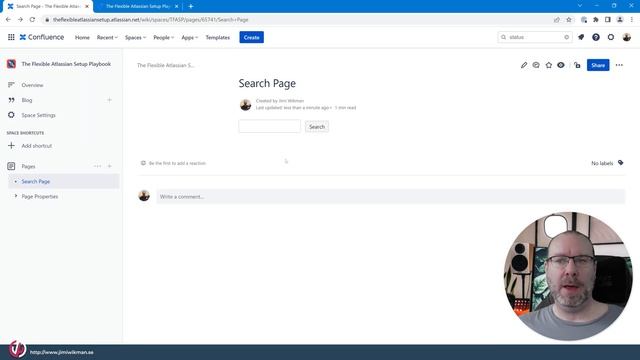
Task: Open inline comments icon
Action: click(536, 65)
